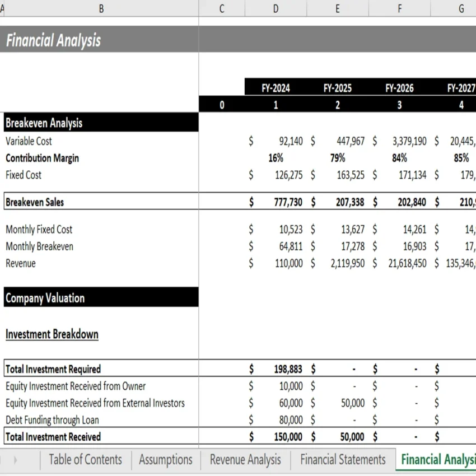Switch to the Financial Statements tab

pos(342,459)
